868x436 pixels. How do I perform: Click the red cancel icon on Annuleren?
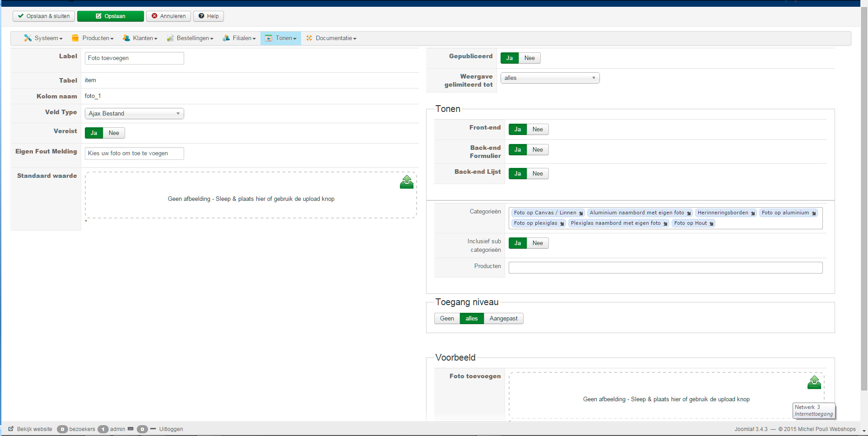154,16
